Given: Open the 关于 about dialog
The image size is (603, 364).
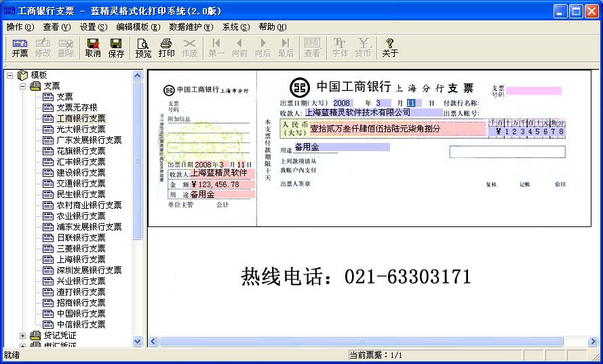Looking at the screenshot, I should click(x=389, y=47).
